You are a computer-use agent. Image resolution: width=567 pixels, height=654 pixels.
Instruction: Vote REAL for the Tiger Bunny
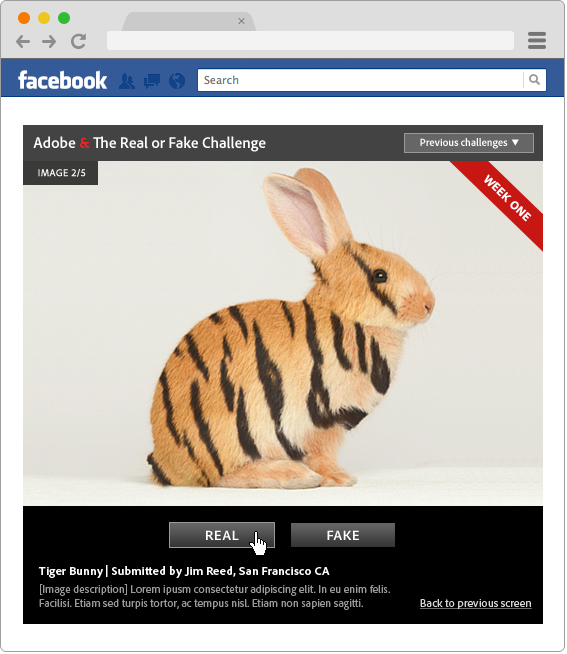point(222,535)
